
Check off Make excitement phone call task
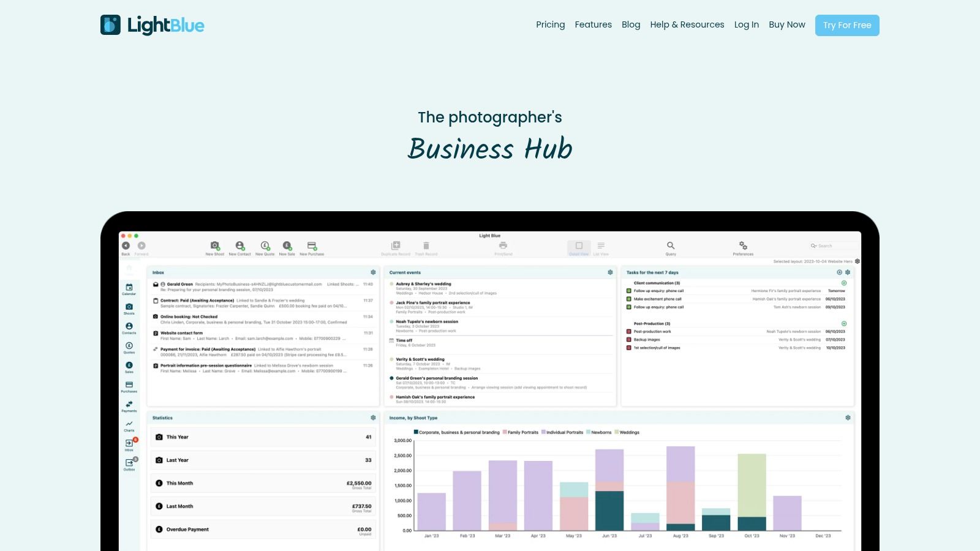(629, 299)
